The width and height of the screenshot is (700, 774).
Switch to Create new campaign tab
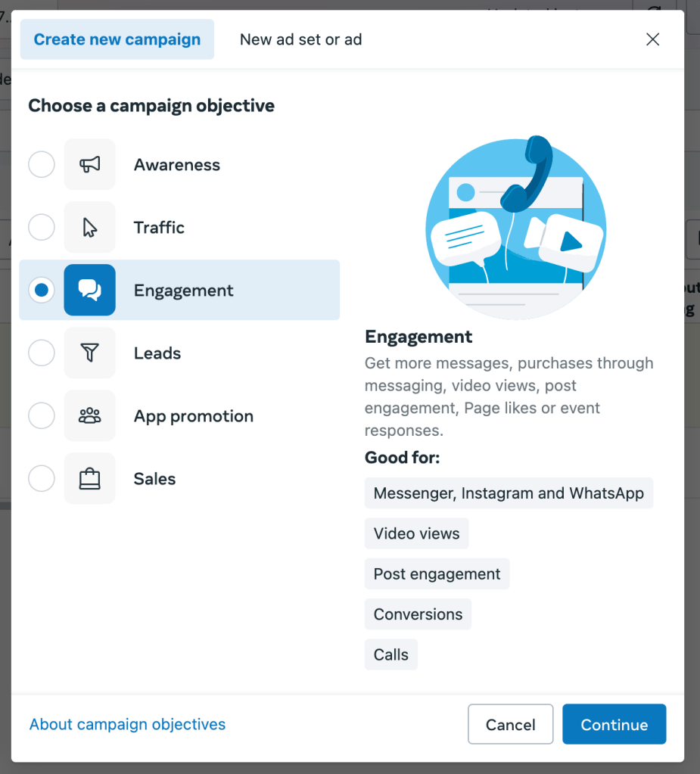[x=117, y=39]
